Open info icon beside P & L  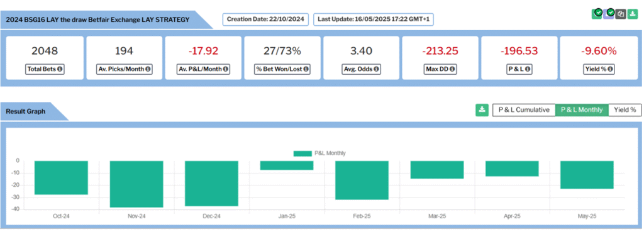528,69
